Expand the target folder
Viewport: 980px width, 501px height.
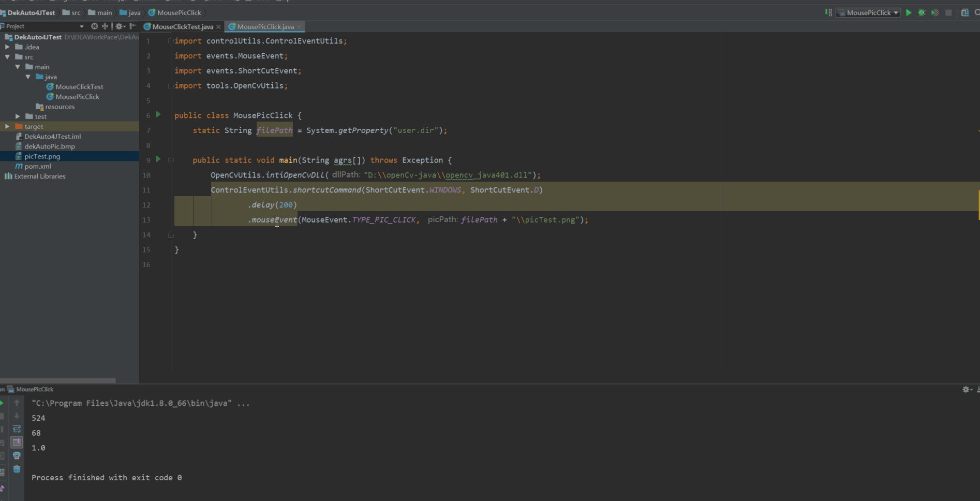pos(7,126)
